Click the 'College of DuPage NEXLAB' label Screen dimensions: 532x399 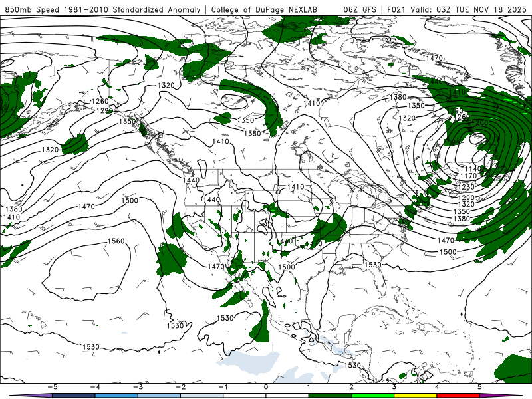(264, 9)
